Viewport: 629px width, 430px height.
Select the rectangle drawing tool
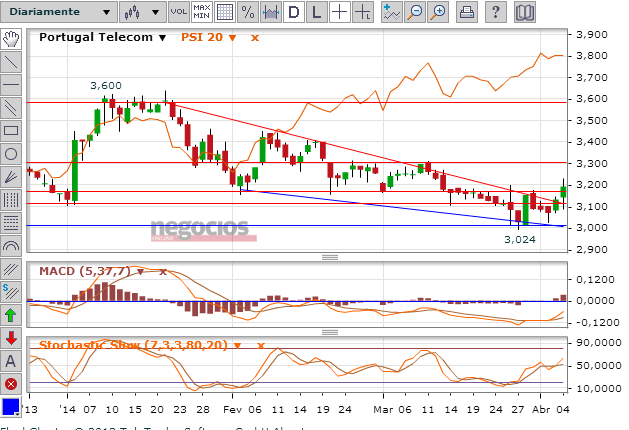[x=11, y=131]
